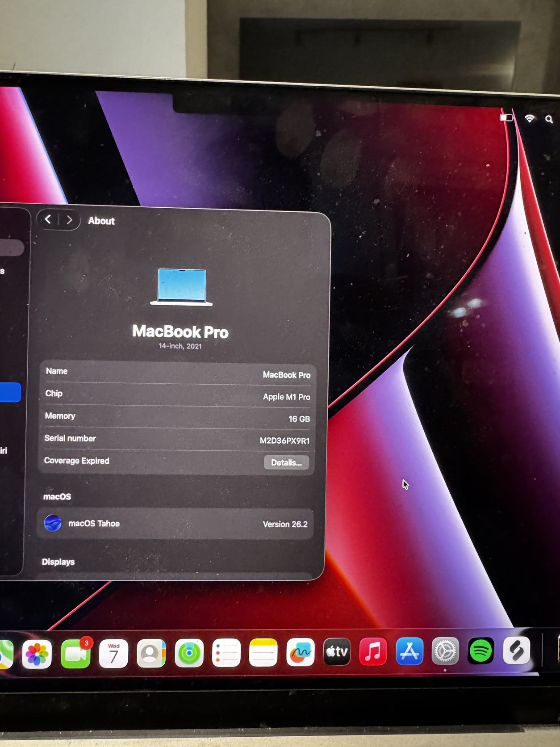Open the white app icon beside Spotify

(516, 650)
